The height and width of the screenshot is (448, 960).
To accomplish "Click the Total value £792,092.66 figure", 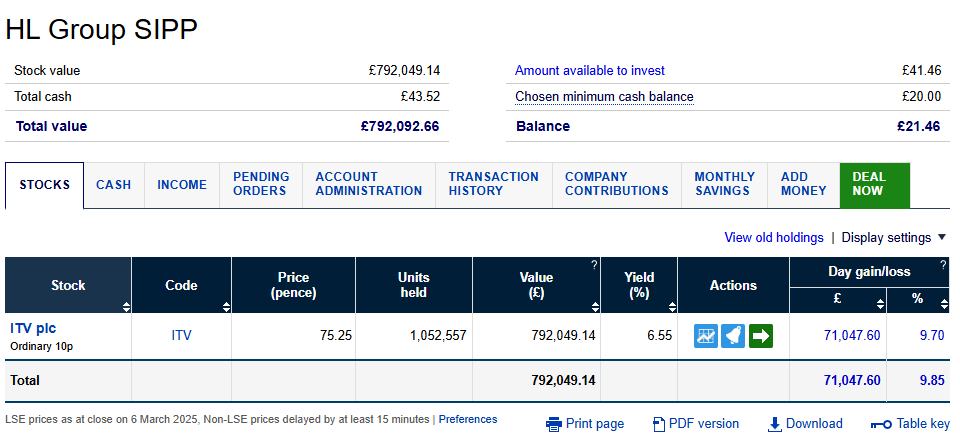I will tap(400, 127).
